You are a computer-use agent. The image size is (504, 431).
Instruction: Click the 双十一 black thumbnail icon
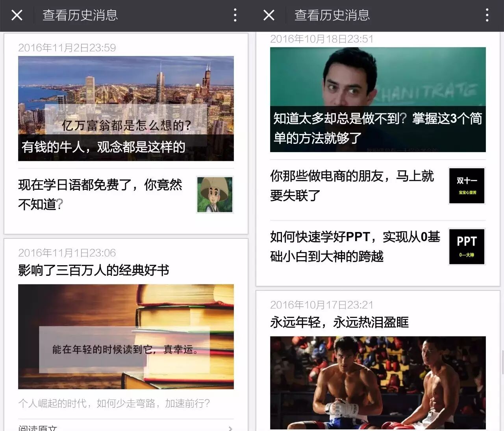pos(467,186)
